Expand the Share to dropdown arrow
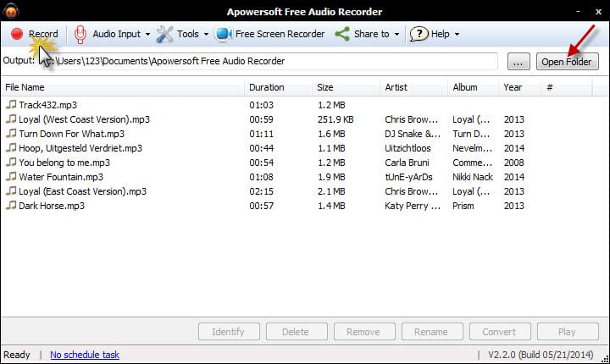 396,35
